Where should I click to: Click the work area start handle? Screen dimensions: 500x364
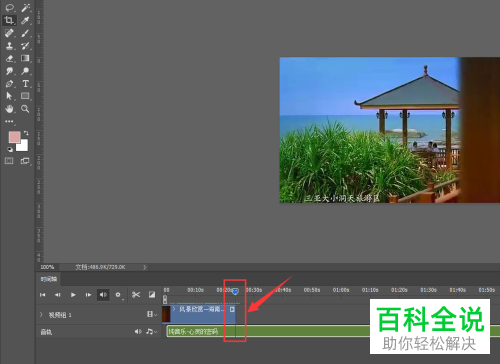(x=165, y=299)
